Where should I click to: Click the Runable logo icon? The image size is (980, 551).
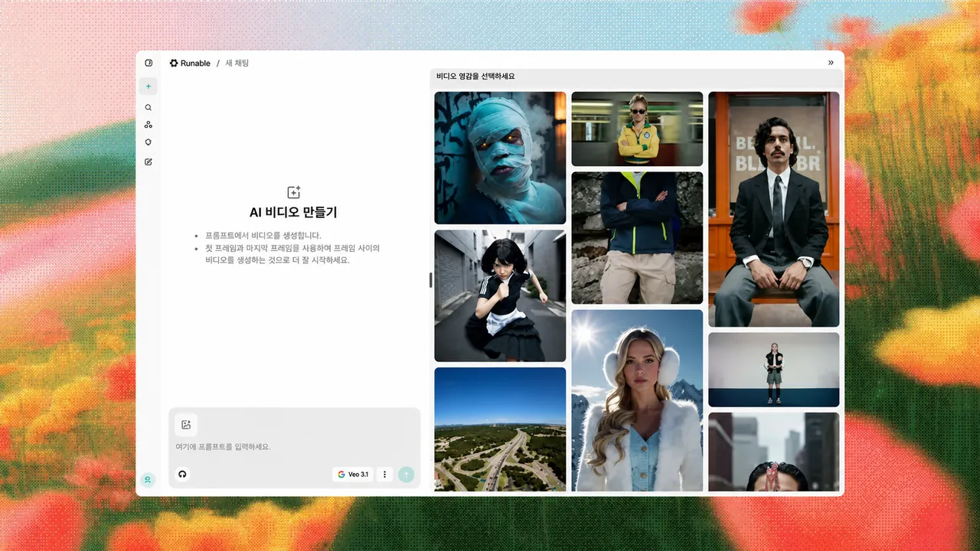point(174,63)
